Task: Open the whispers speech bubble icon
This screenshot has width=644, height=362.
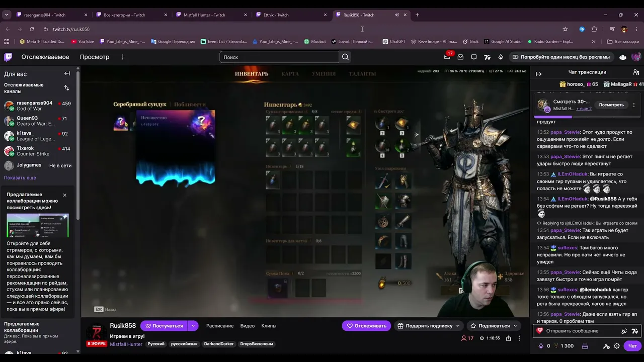Action: click(x=474, y=57)
